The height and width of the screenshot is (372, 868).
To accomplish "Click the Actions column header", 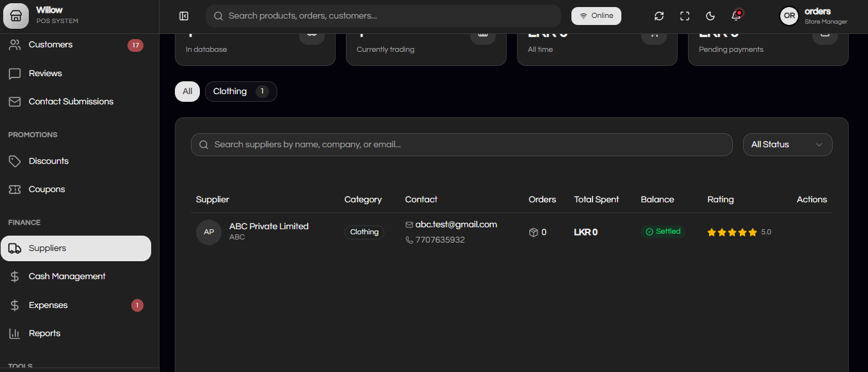I will click(x=812, y=200).
